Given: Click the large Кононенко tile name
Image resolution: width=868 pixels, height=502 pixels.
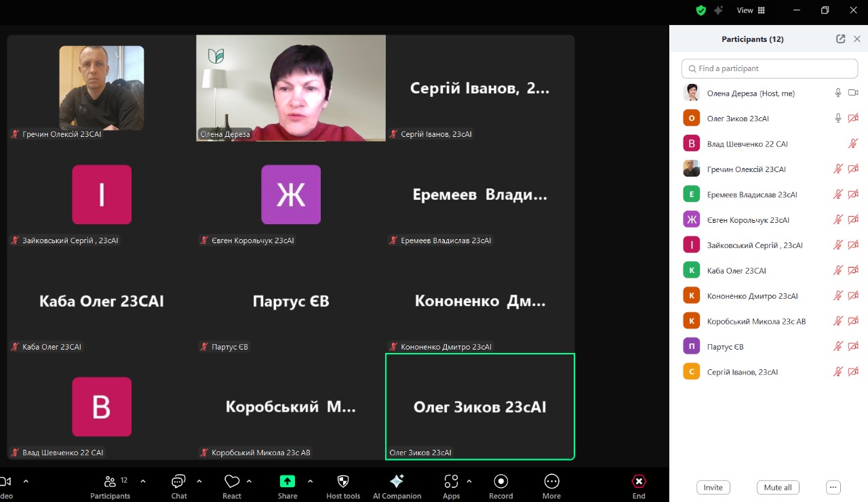Looking at the screenshot, I should tap(480, 301).
